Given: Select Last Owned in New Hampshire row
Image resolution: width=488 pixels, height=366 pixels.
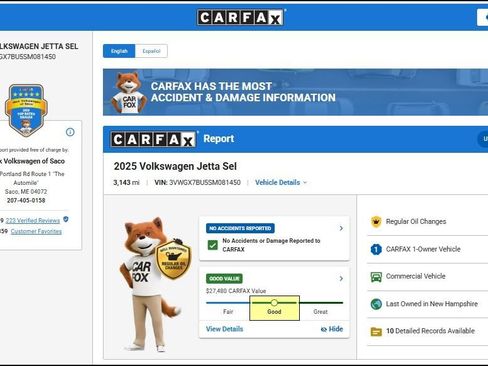Looking at the screenshot, I should (x=427, y=304).
